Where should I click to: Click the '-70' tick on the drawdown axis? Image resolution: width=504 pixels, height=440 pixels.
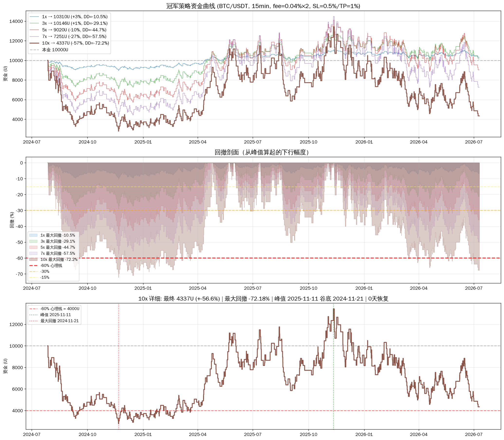click(19, 274)
